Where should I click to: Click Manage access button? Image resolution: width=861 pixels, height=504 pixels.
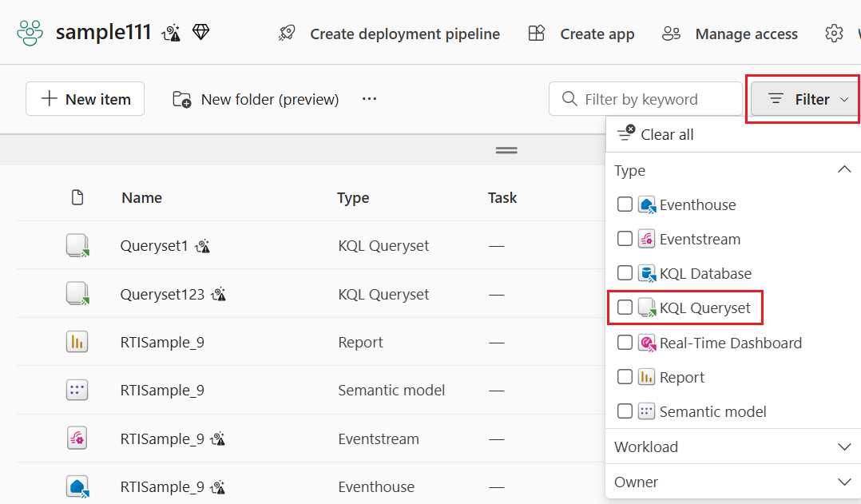click(730, 34)
